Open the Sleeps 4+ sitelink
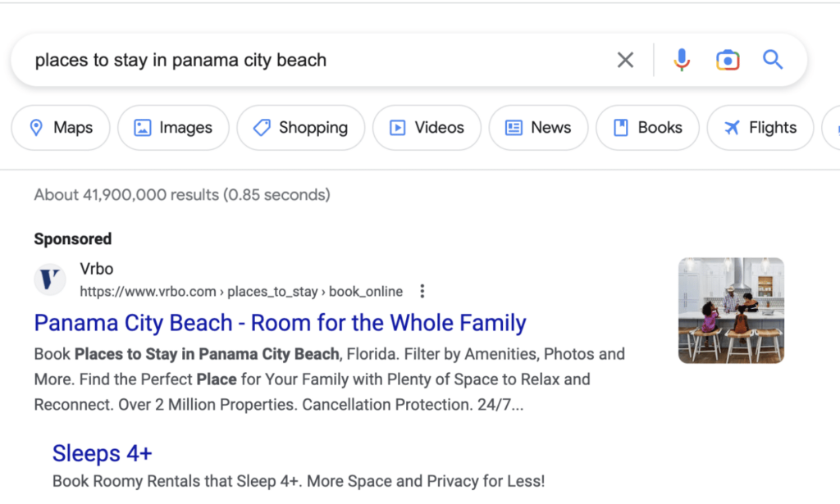 pos(103,453)
